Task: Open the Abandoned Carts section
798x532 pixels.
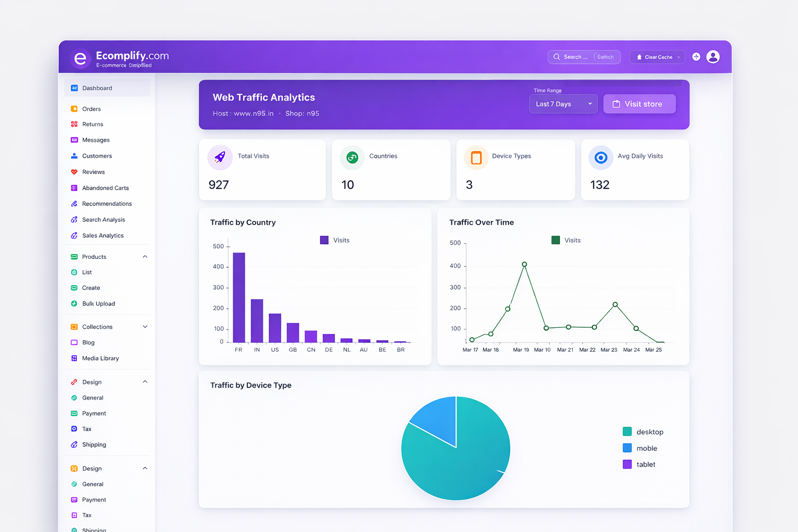Action: [105, 188]
